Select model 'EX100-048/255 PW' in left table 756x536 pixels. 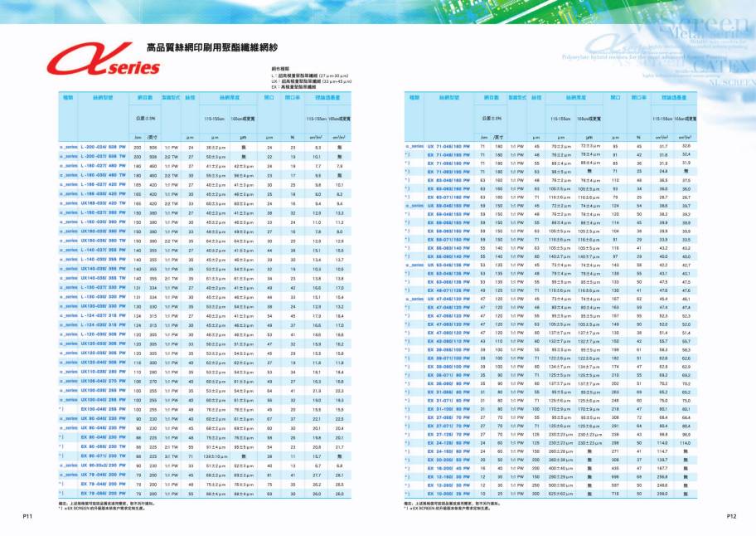tap(103, 409)
